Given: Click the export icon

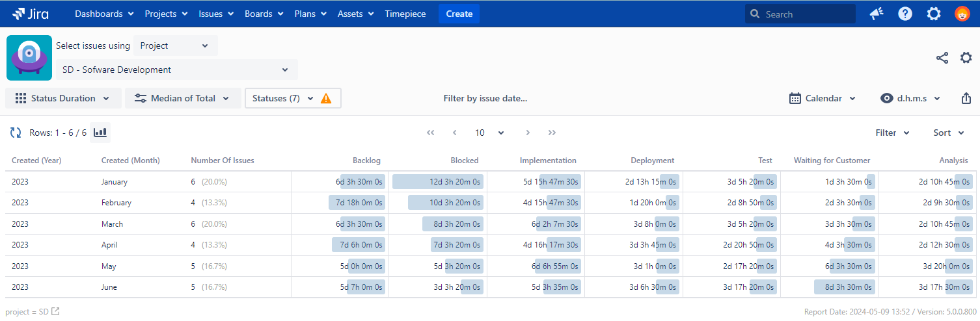Looking at the screenshot, I should (x=966, y=98).
